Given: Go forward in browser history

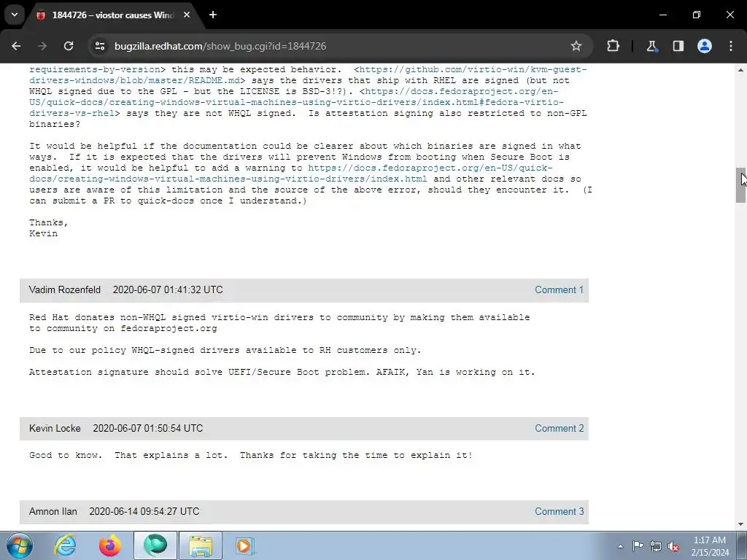Looking at the screenshot, I should pyautogui.click(x=42, y=46).
